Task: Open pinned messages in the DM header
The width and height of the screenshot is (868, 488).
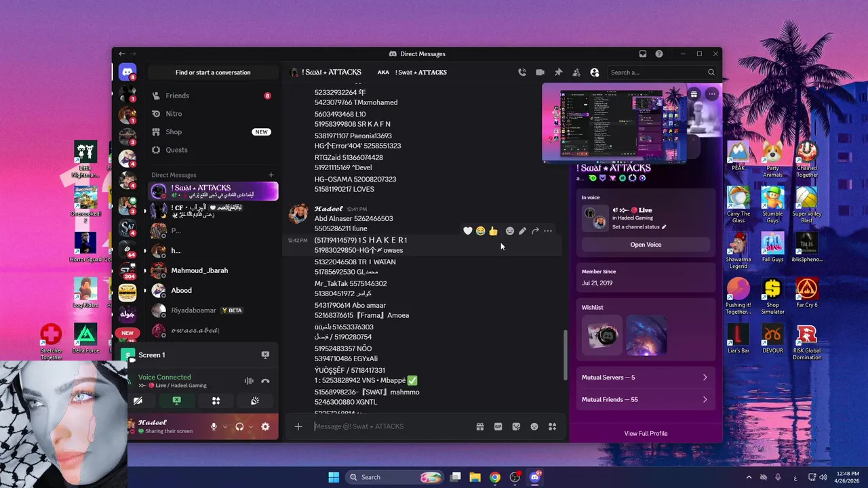Action: [x=558, y=73]
